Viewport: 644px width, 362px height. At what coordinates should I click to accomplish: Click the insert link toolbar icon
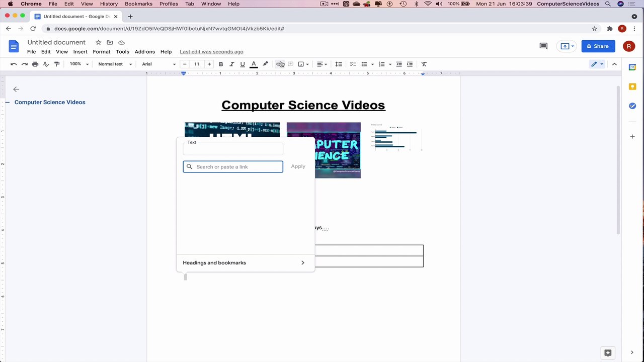280,64
